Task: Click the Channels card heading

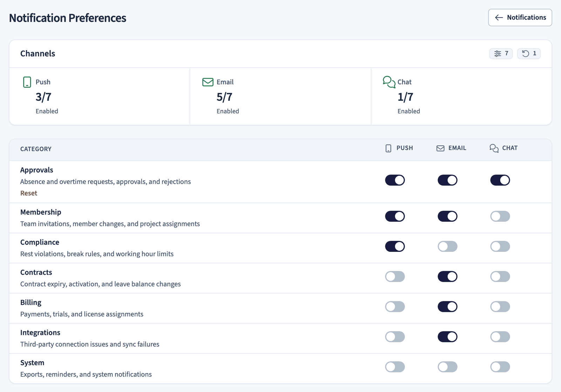Action: pos(38,54)
